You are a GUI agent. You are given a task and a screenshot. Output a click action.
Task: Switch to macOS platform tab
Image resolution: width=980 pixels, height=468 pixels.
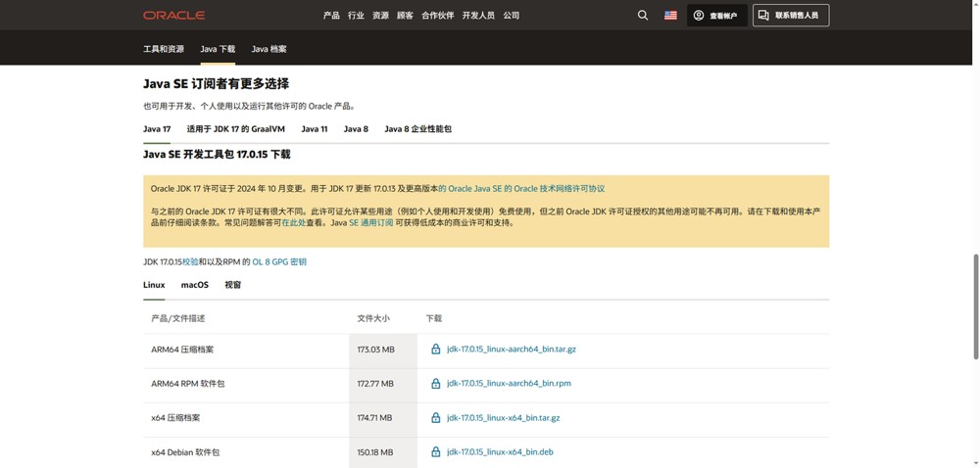coord(195,285)
